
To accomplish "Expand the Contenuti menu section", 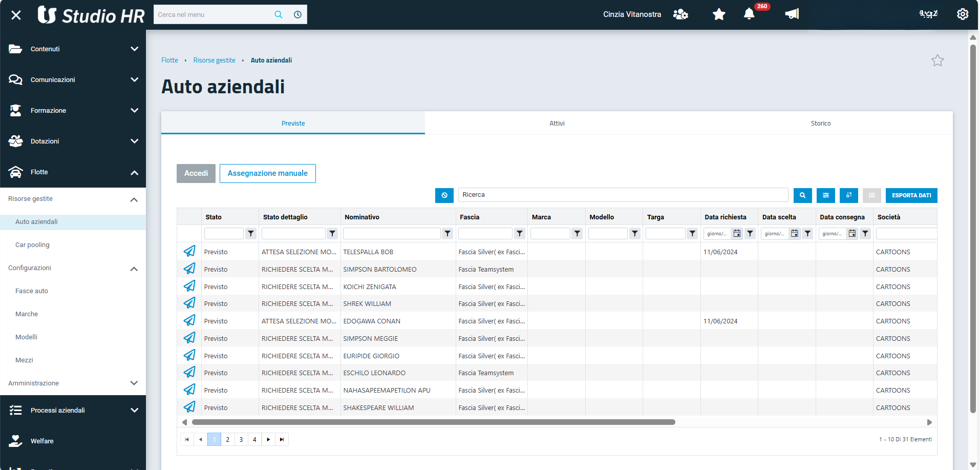I will [134, 49].
